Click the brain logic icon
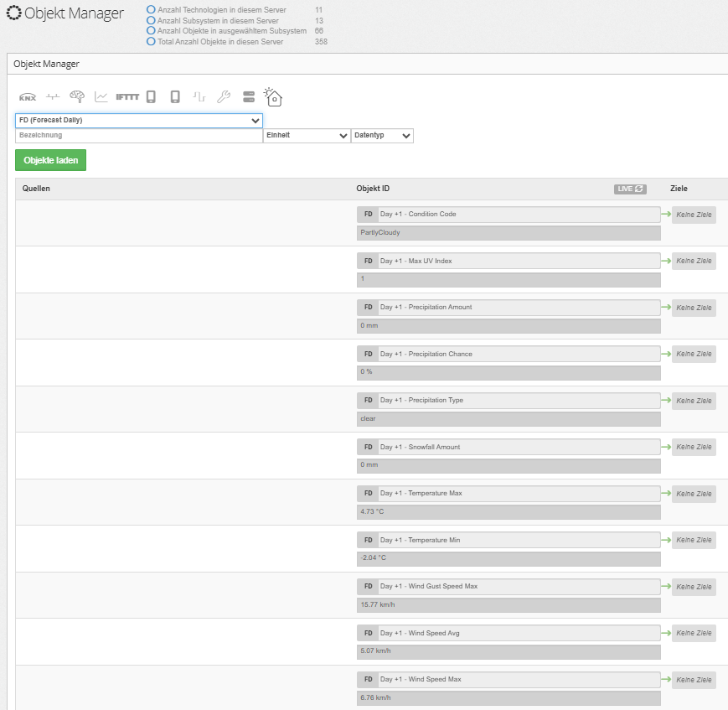 tap(77, 97)
